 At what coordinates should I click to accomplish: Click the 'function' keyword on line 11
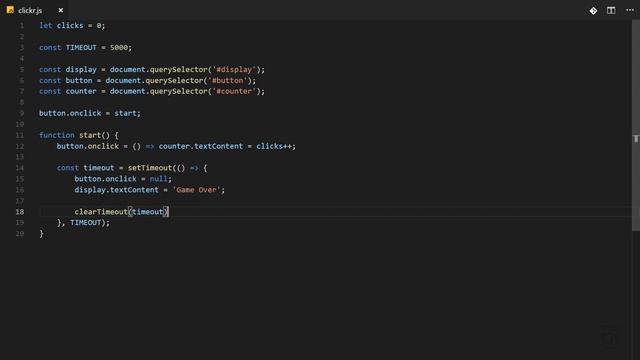point(57,135)
